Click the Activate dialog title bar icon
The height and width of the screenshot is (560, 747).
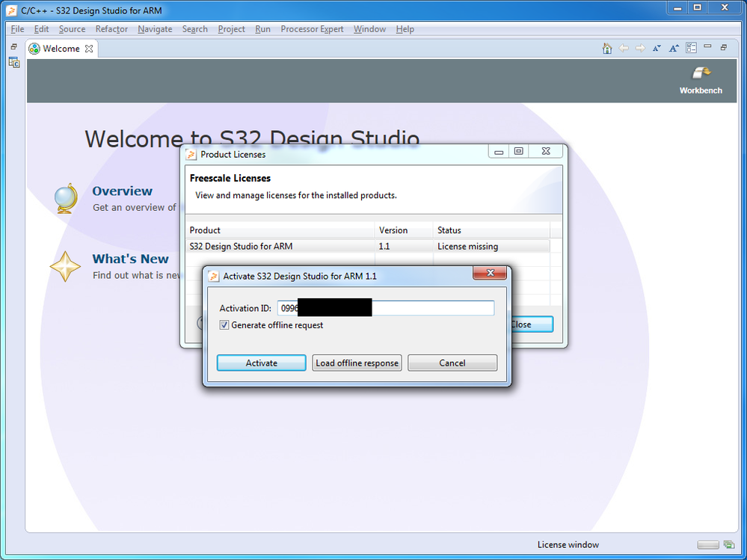(x=214, y=276)
